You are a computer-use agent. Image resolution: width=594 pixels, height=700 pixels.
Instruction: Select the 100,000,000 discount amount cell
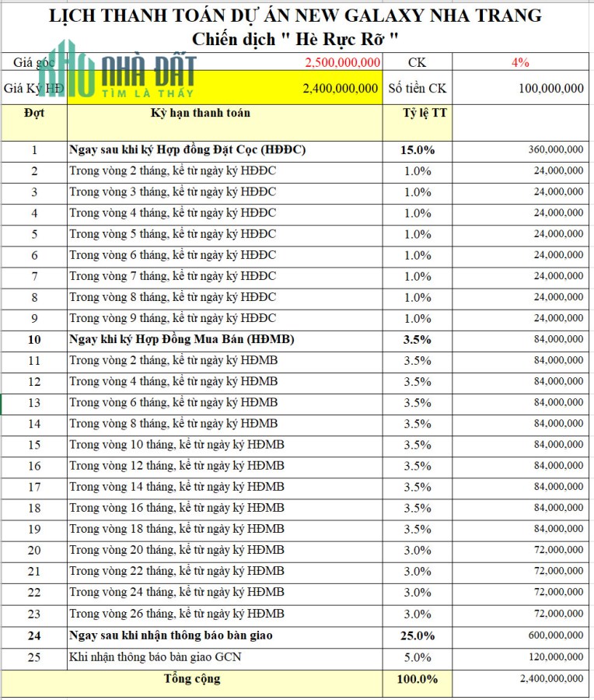pyautogui.click(x=520, y=88)
